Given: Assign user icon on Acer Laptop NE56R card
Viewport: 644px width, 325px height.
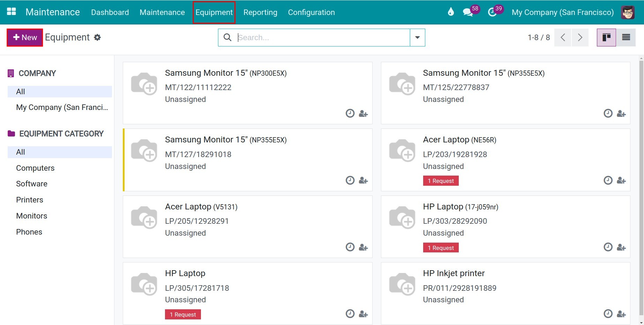Looking at the screenshot, I should 621,180.
